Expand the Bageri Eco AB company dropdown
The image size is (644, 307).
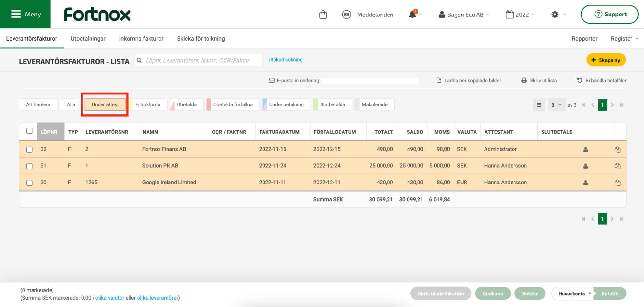(464, 15)
